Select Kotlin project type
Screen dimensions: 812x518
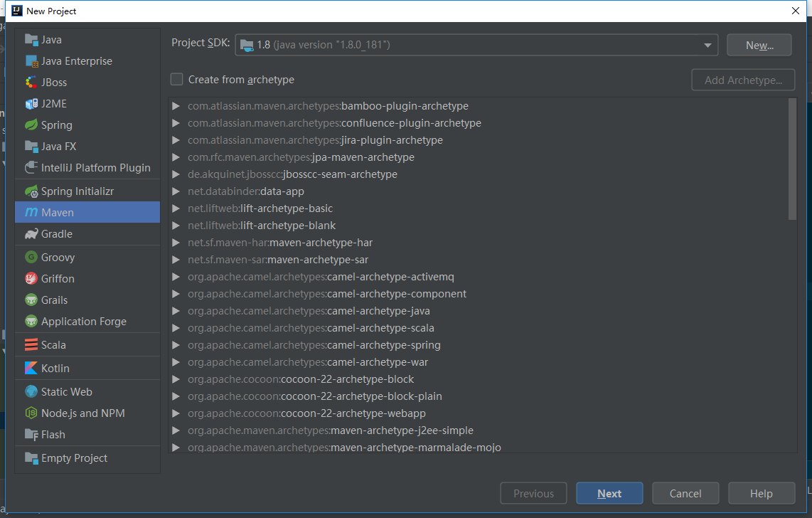pos(87,369)
